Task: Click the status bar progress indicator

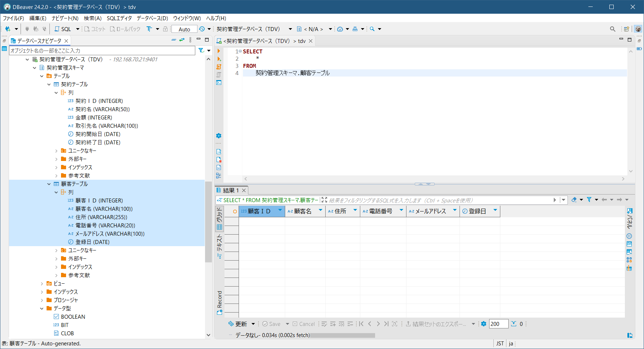Action: click(x=342, y=335)
